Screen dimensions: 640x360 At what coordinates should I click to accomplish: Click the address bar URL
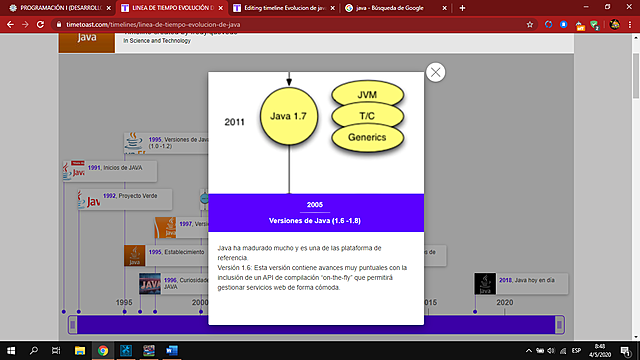coord(153,24)
